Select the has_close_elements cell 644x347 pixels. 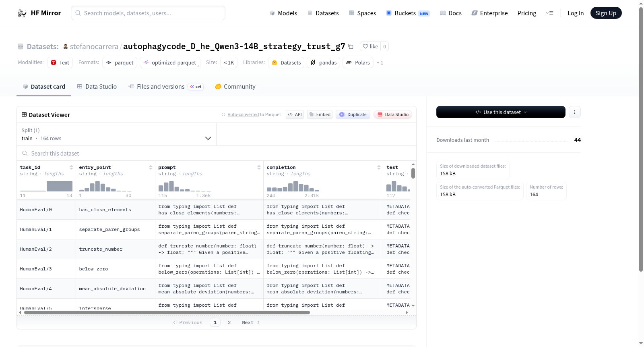pos(116,210)
